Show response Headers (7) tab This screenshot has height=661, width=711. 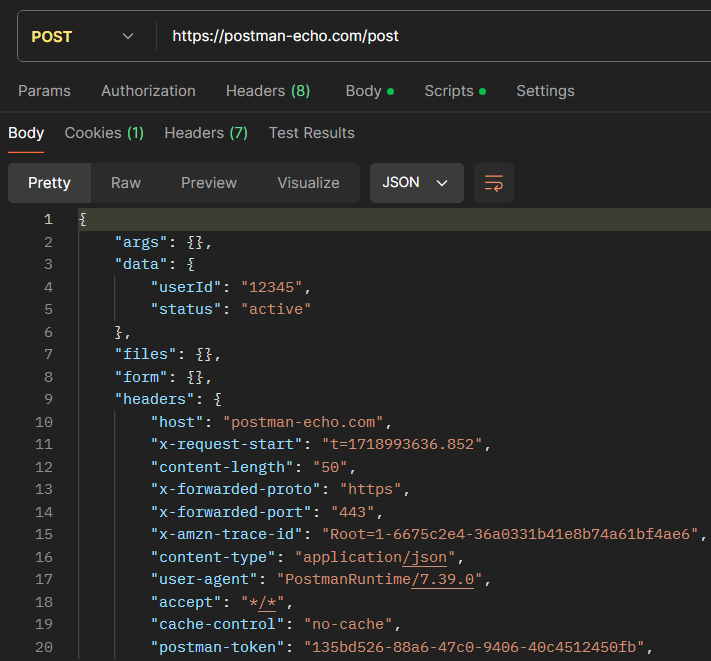pyautogui.click(x=206, y=133)
